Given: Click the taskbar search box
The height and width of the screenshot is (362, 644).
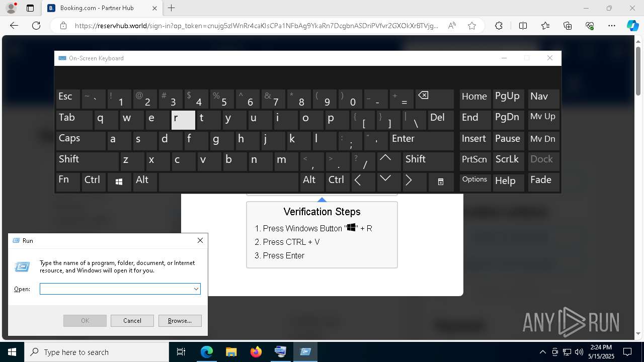Looking at the screenshot, I should click(97, 352).
